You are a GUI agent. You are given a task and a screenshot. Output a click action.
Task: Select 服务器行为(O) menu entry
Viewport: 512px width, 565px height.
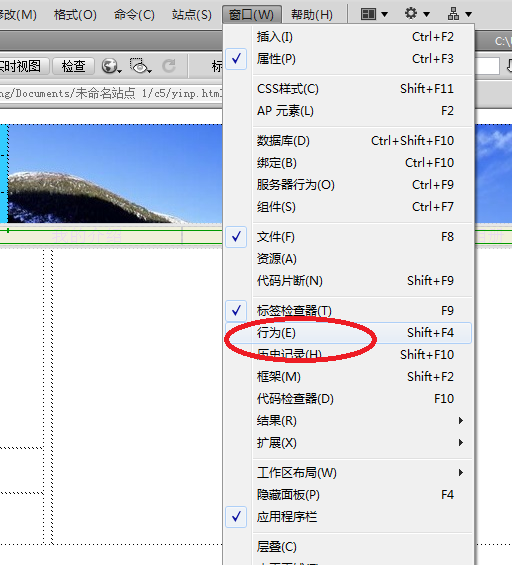pyautogui.click(x=348, y=184)
